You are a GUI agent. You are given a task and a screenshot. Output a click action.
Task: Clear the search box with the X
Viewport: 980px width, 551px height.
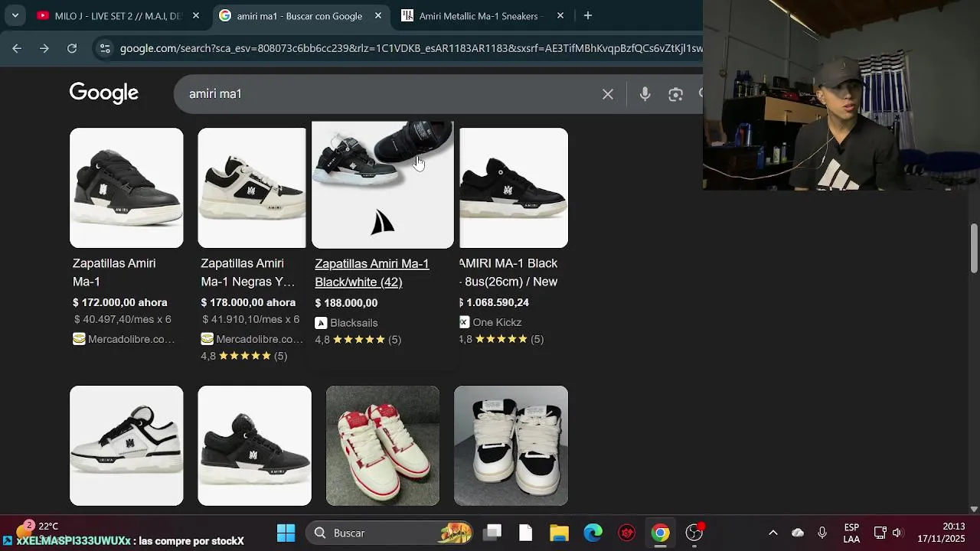click(608, 94)
